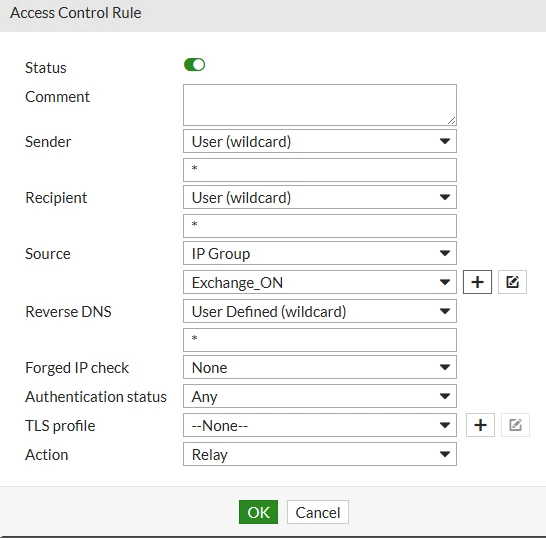Open the Authentication status dropdown
The width and height of the screenshot is (546, 538).
320,396
